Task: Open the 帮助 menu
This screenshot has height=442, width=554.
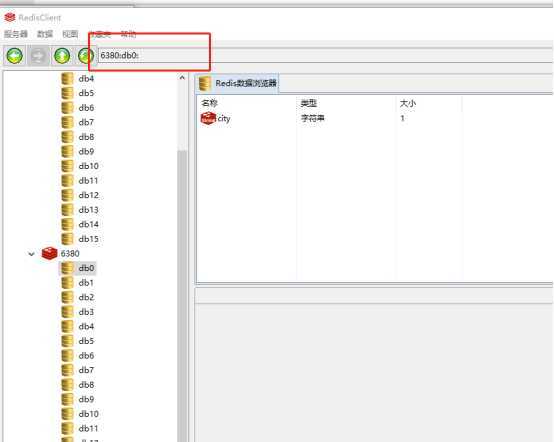Action: tap(128, 34)
